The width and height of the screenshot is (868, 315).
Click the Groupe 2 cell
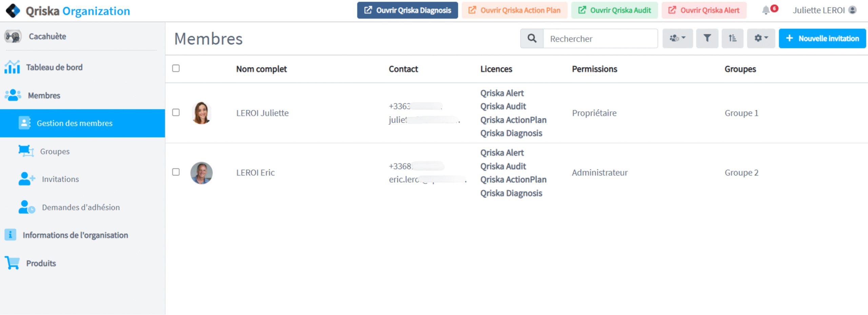(742, 172)
